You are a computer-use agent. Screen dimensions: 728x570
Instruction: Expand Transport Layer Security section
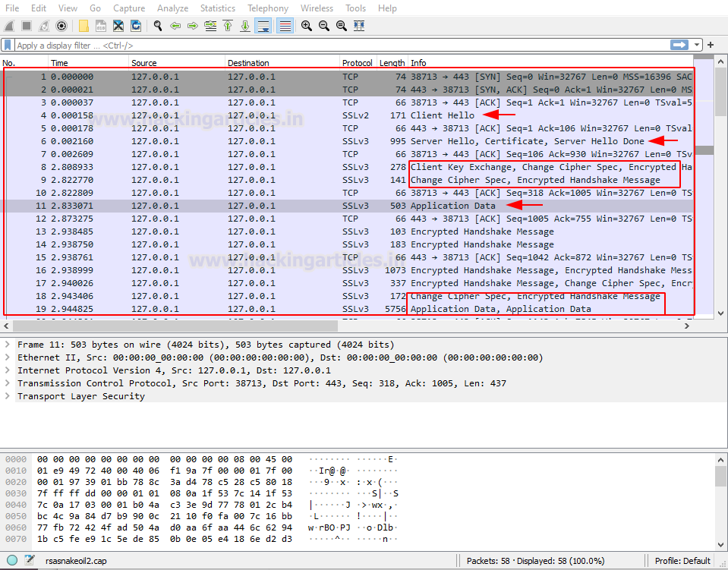click(x=8, y=396)
